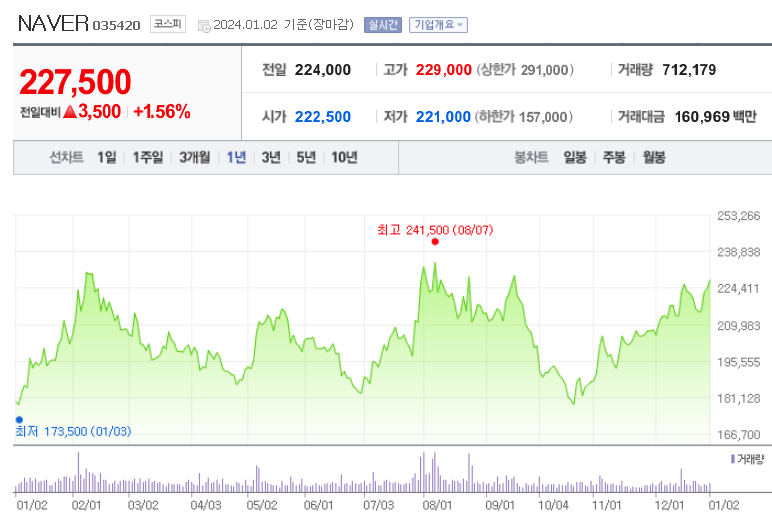Select the 1일 line chart tab
This screenshot has width=772, height=531.
107,157
